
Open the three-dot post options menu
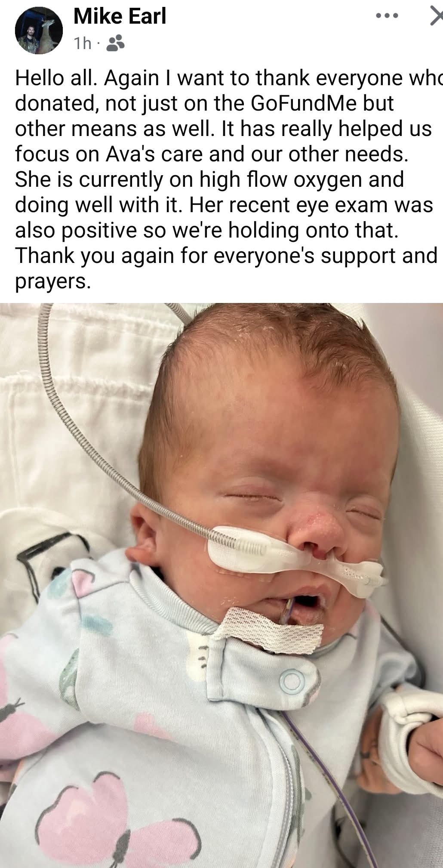387,16
